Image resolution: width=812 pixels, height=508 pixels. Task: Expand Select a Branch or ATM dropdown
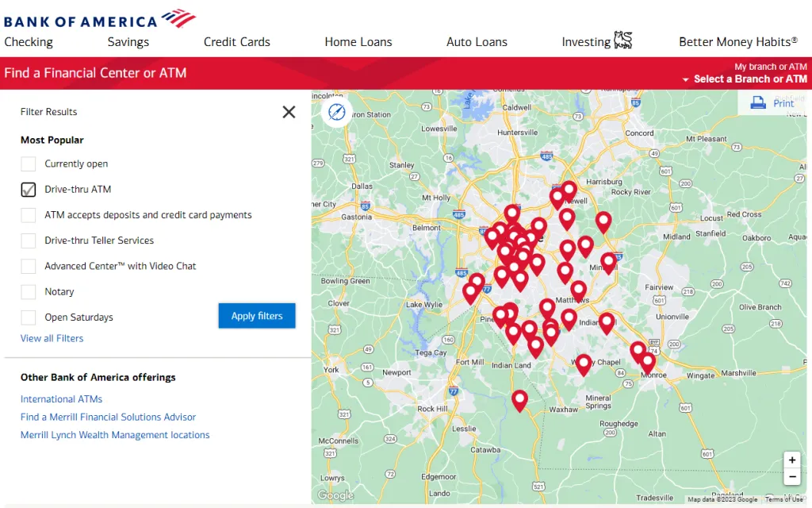coord(745,79)
